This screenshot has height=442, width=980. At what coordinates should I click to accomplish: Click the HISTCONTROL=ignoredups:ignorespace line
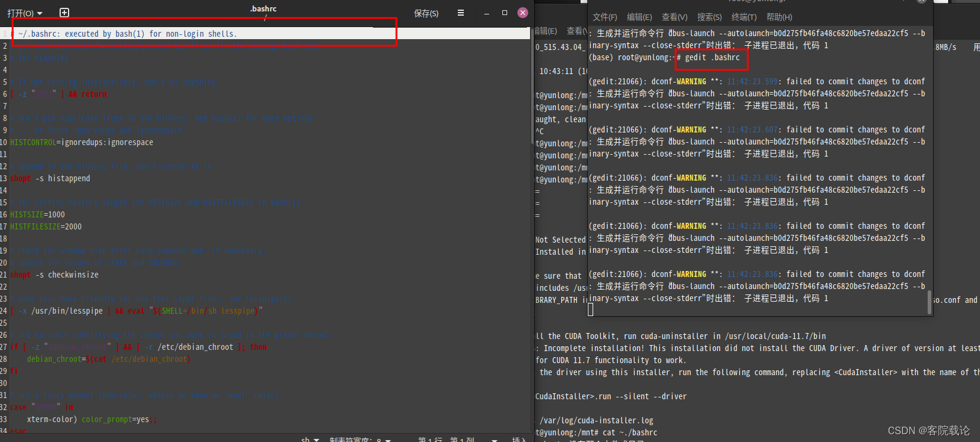click(x=82, y=142)
